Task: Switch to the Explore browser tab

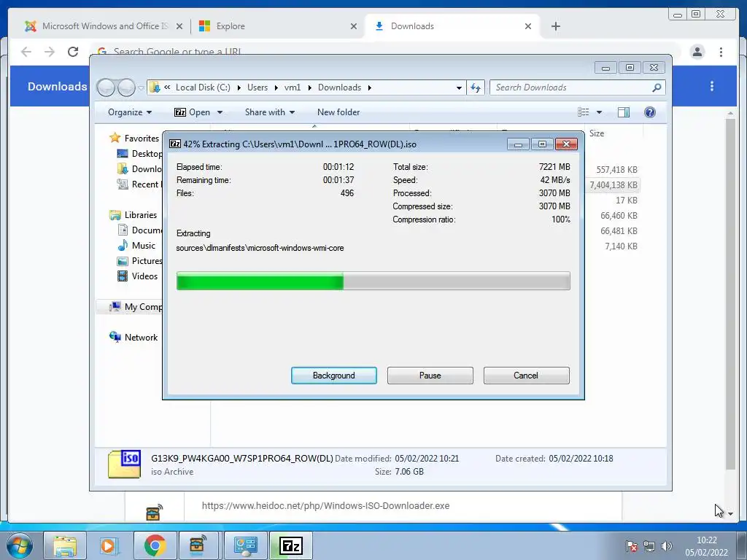Action: (231, 26)
